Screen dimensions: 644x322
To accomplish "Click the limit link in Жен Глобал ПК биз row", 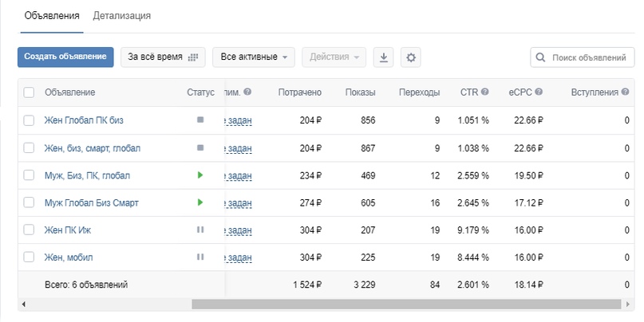I will coord(239,120).
